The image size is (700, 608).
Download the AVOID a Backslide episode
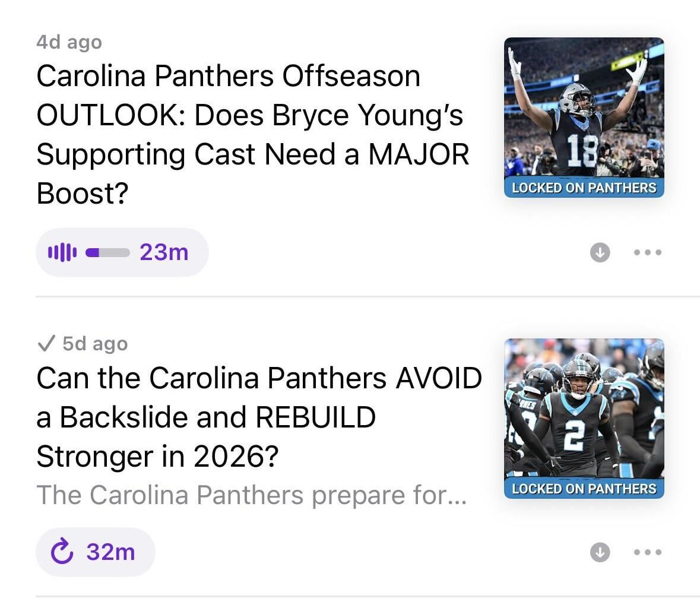[x=600, y=552]
